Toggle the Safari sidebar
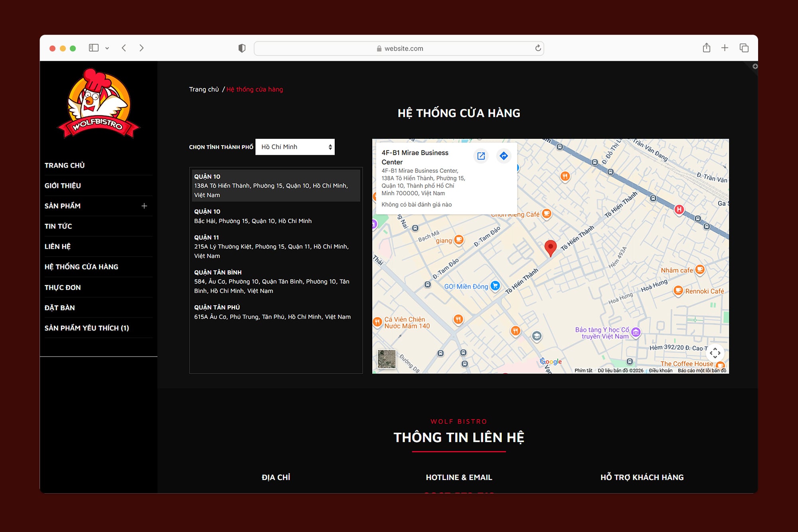This screenshot has height=532, width=798. click(94, 48)
